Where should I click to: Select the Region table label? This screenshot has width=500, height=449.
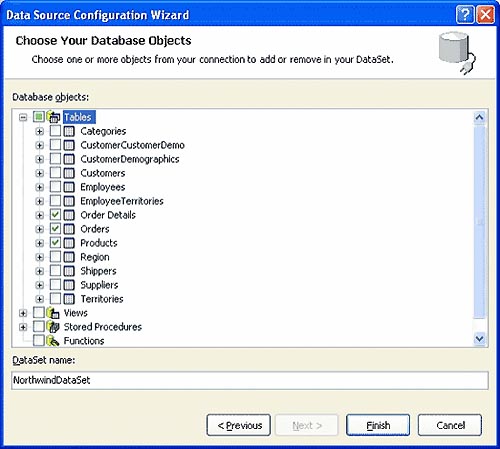(95, 257)
